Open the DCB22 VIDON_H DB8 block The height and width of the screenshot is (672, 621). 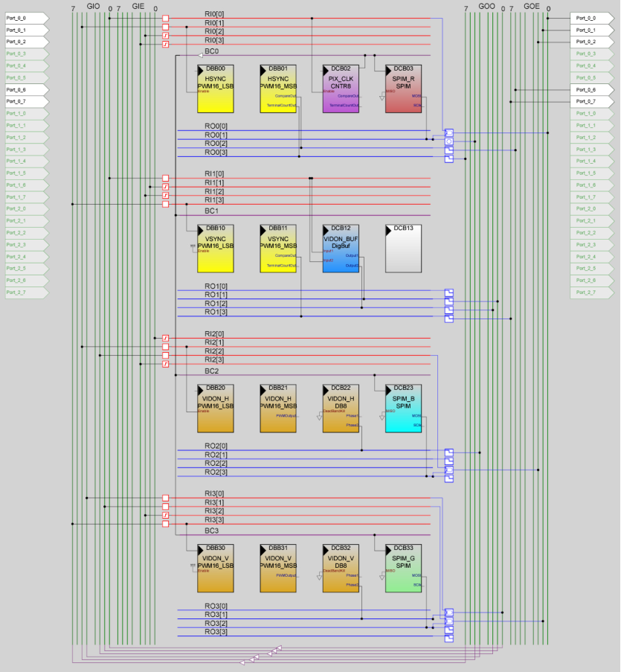coord(341,409)
